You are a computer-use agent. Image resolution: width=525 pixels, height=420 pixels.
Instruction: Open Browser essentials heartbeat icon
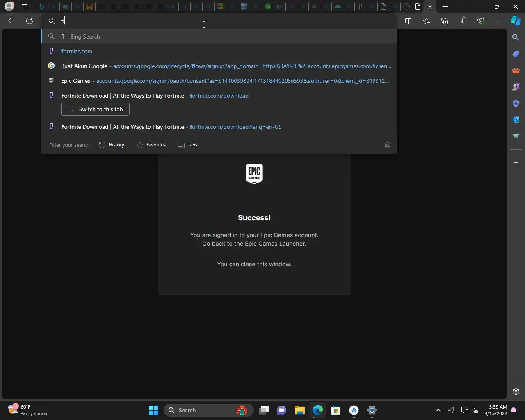pos(481,21)
